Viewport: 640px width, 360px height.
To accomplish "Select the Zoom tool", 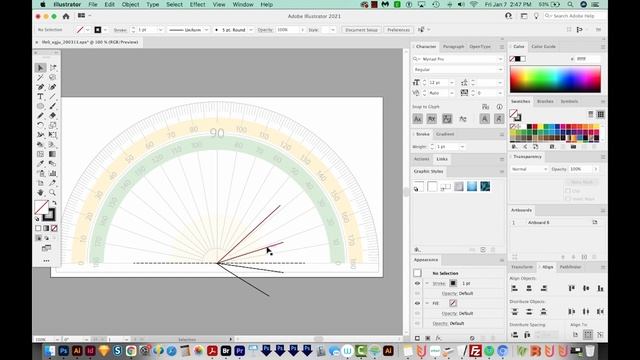I will click(53, 192).
